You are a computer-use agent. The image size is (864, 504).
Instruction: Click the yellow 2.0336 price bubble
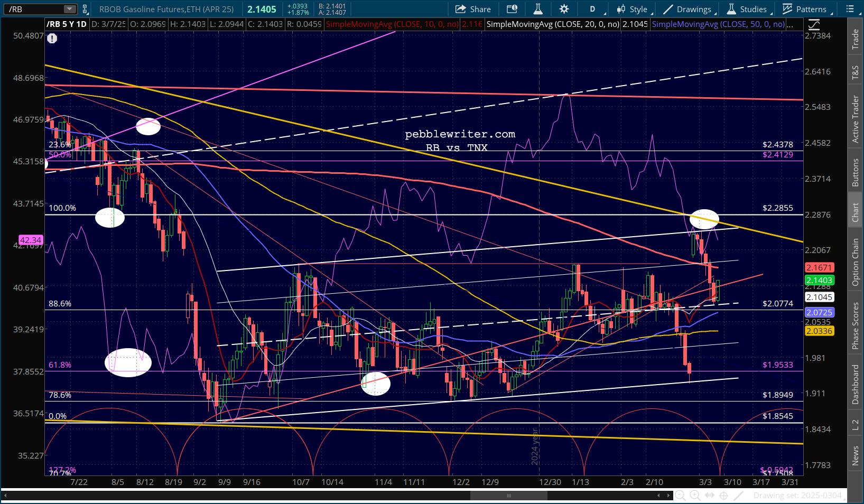click(x=819, y=331)
